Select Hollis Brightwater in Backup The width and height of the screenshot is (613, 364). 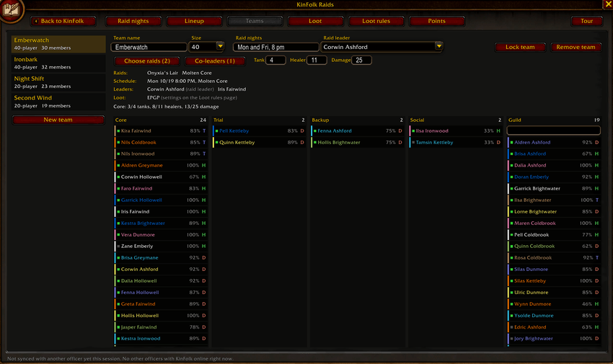pos(358,143)
